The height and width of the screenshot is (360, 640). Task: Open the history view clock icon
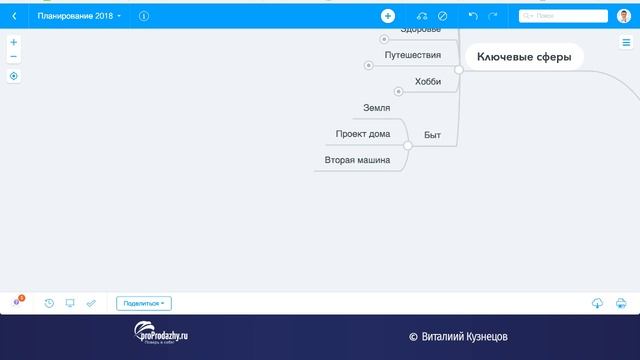(x=49, y=303)
